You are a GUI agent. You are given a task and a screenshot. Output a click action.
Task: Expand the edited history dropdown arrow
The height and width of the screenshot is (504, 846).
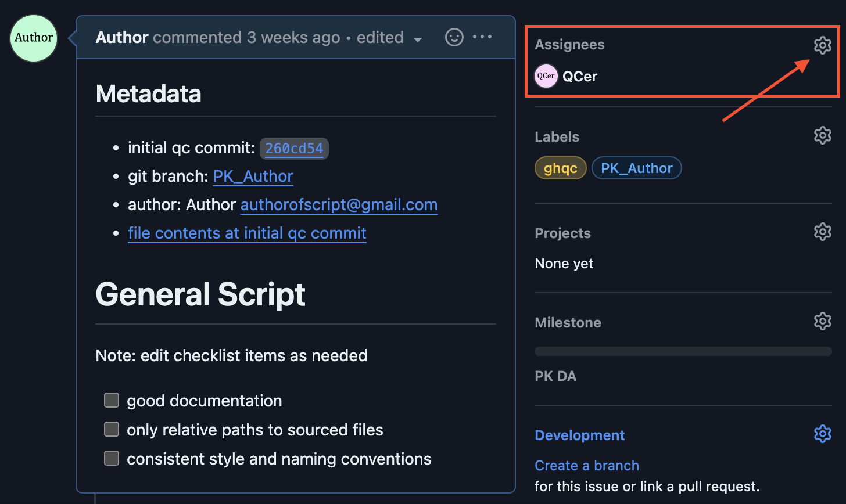tap(417, 39)
